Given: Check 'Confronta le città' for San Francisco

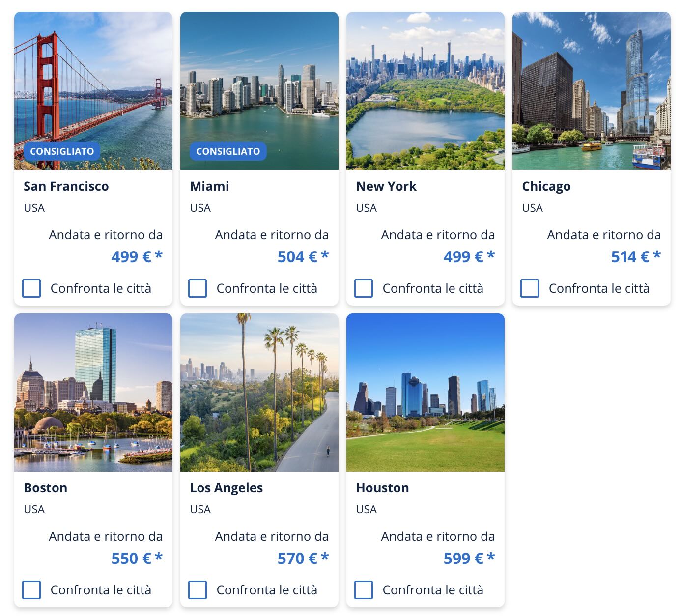Looking at the screenshot, I should pyautogui.click(x=31, y=289).
